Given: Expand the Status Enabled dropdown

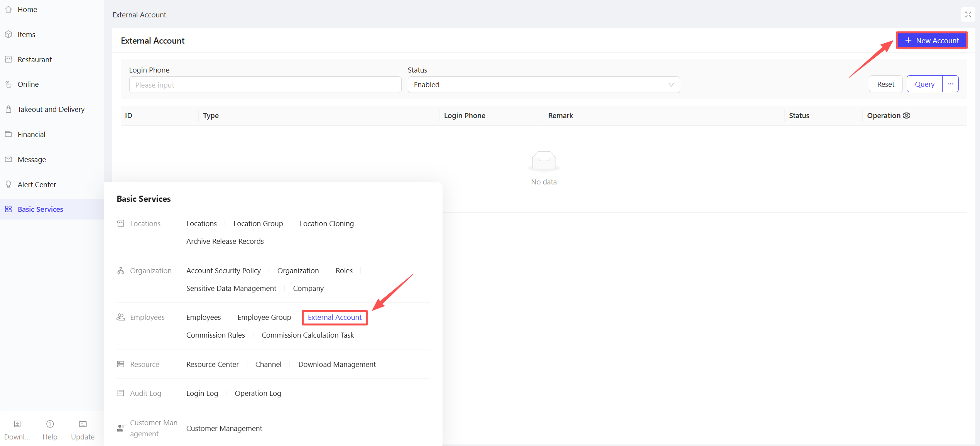Looking at the screenshot, I should coord(543,85).
